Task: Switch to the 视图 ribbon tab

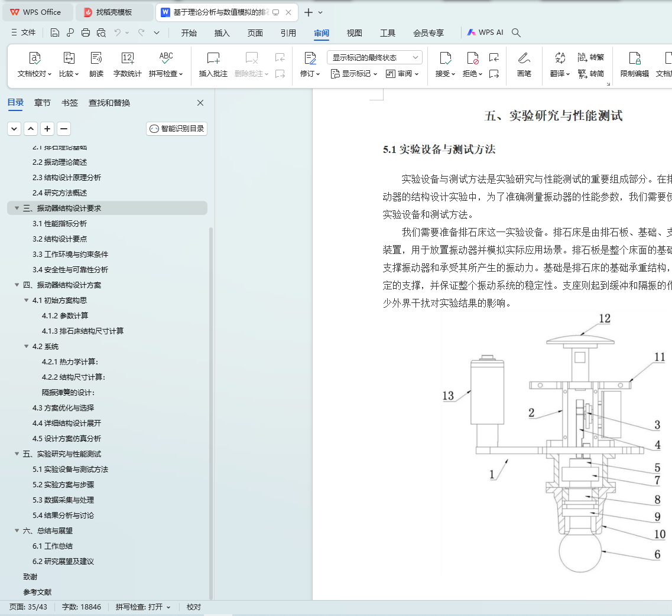Action: (354, 33)
